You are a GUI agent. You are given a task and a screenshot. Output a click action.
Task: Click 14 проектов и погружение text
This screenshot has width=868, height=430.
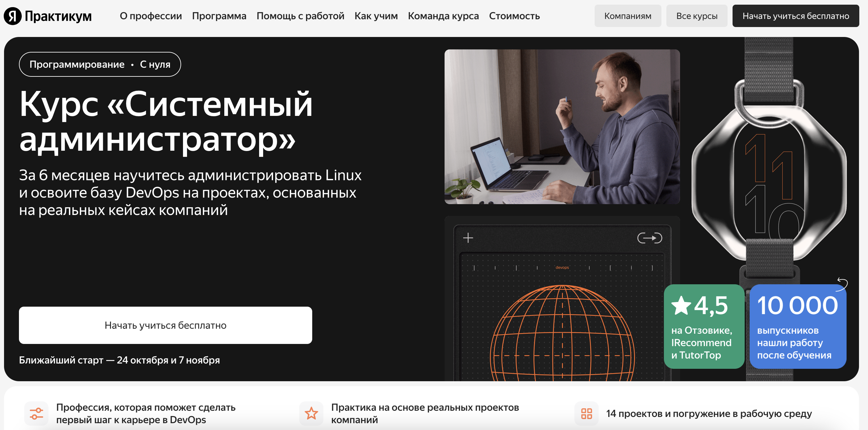pyautogui.click(x=709, y=414)
